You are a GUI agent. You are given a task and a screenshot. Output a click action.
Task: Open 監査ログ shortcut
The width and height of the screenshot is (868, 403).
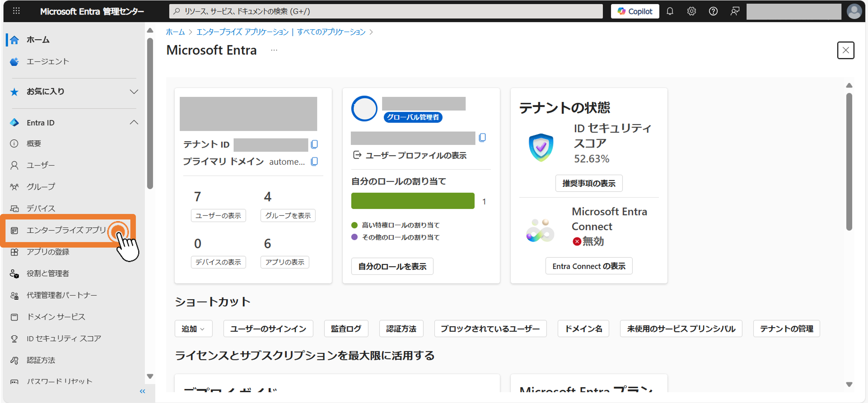click(346, 329)
